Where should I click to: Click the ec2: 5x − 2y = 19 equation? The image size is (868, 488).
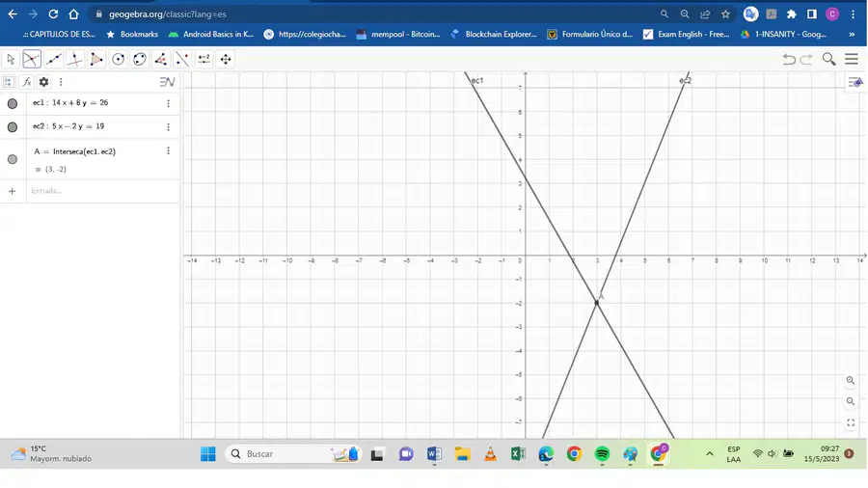click(68, 126)
